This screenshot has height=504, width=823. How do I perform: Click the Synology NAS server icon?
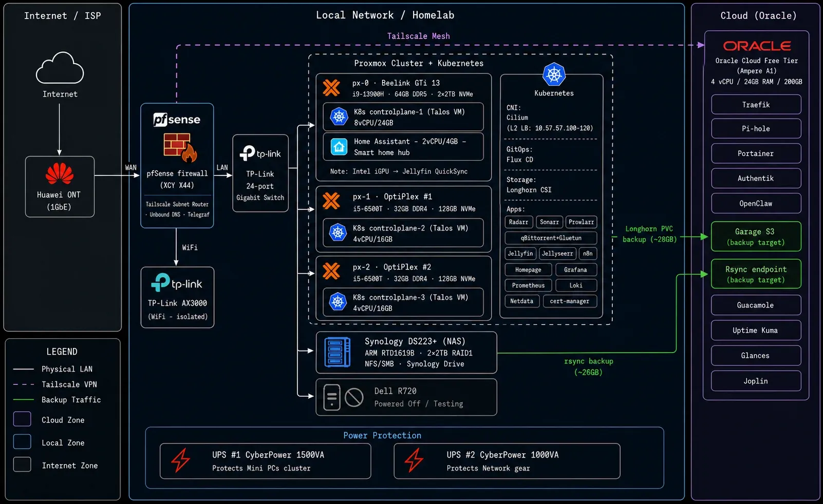click(338, 352)
